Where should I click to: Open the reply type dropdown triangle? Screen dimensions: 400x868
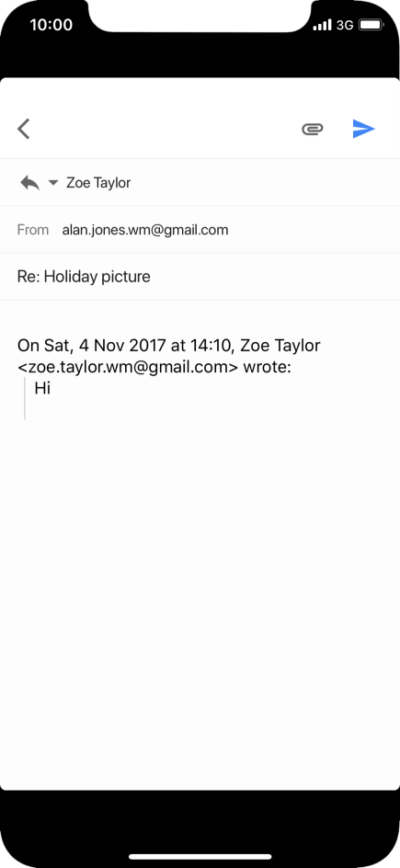coord(53,183)
